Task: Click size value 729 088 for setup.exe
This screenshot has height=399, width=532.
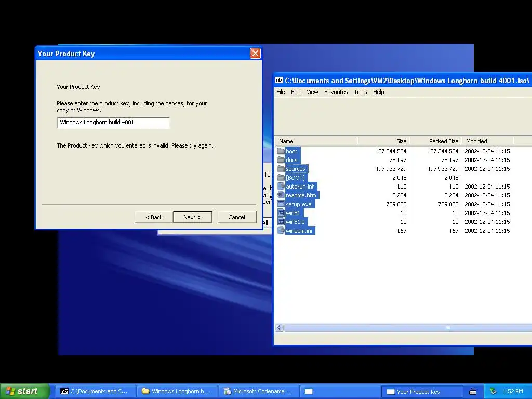Action: click(x=396, y=204)
